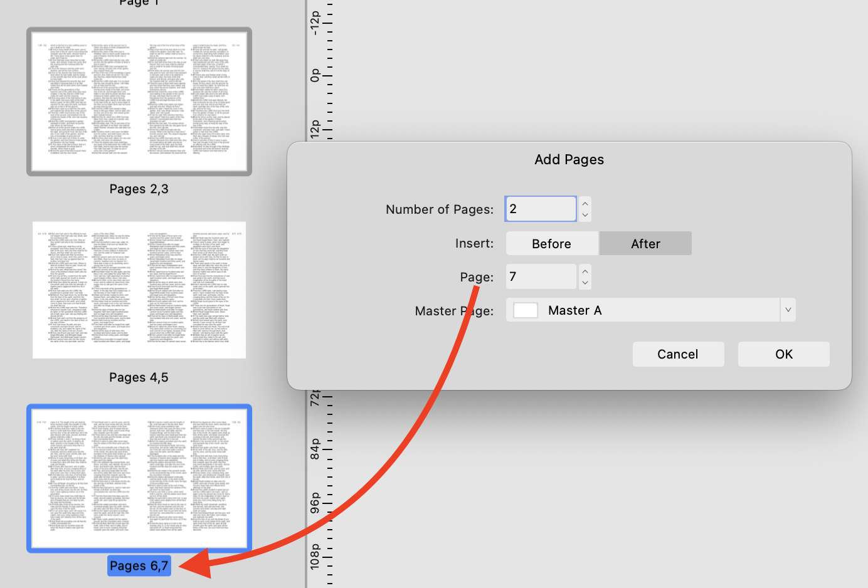Click the Pages 4,5 label

139,377
